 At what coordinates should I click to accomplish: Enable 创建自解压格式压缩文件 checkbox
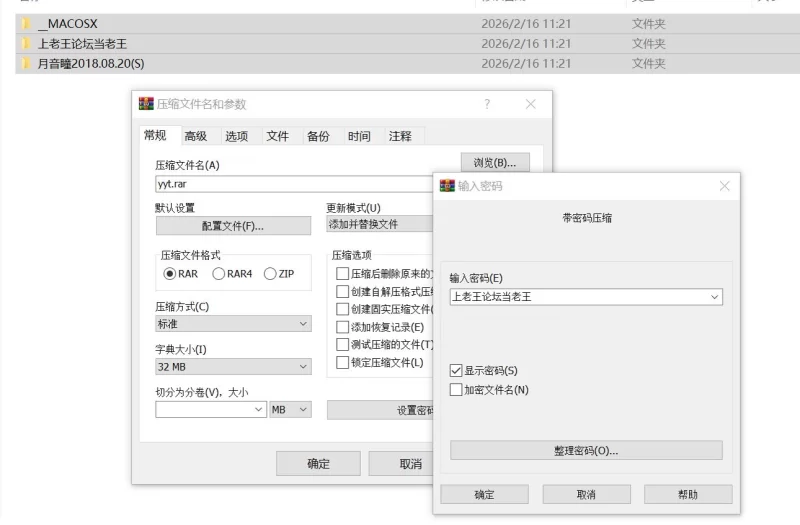[x=342, y=292]
